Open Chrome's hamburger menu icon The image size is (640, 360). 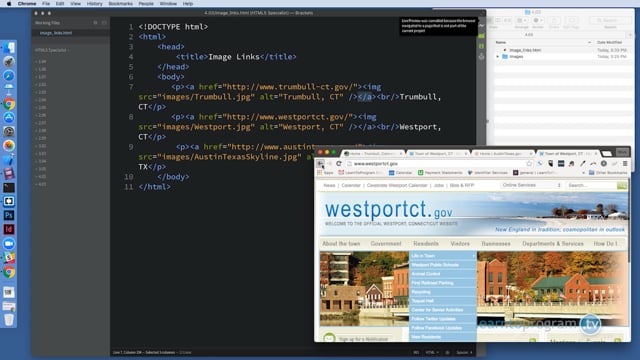(625, 164)
